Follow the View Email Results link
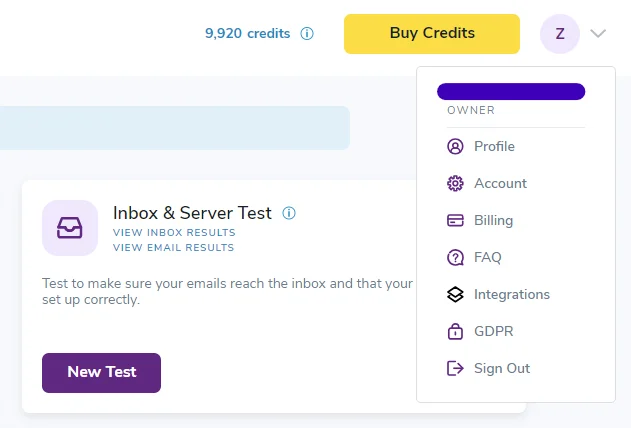The width and height of the screenshot is (631, 428). coord(173,247)
